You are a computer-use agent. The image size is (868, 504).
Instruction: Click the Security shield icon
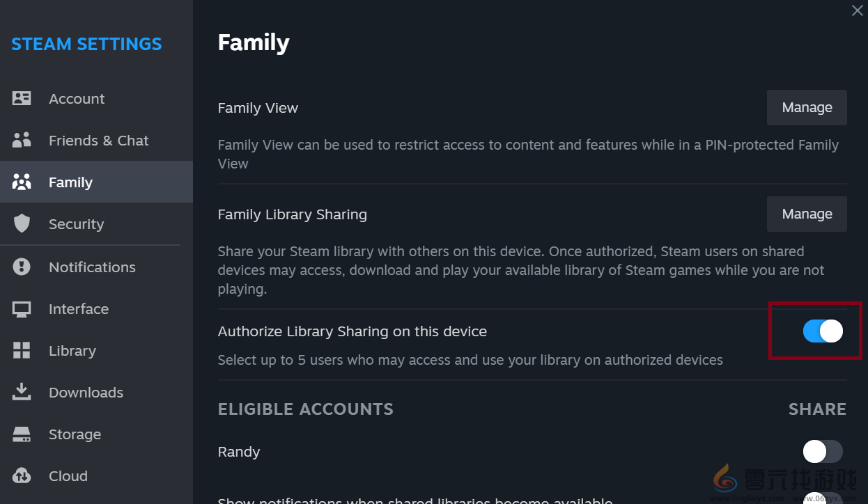pos(22,223)
